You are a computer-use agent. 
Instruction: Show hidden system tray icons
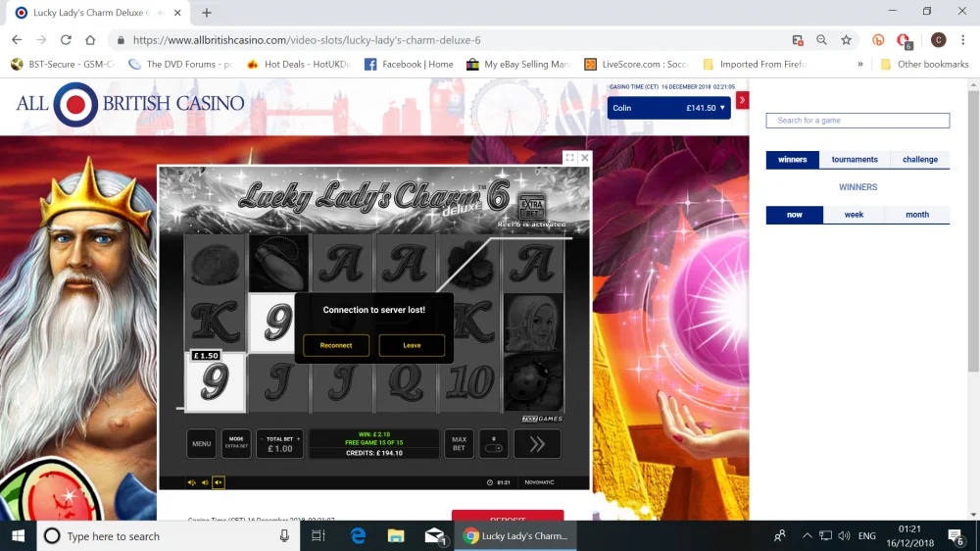tap(807, 536)
